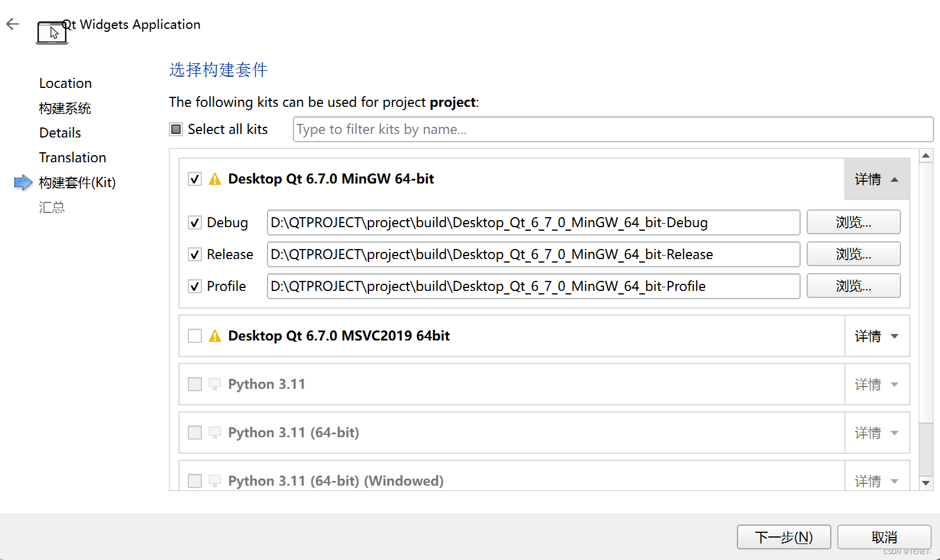Uncheck the Debug build configuration
This screenshot has width=940, height=560.
tap(195, 222)
